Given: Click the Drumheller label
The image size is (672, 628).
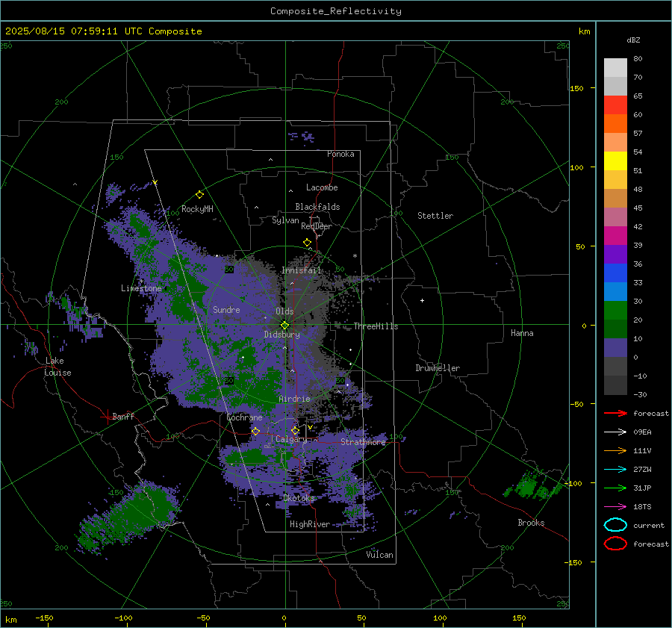Looking at the screenshot, I should coord(438,368).
